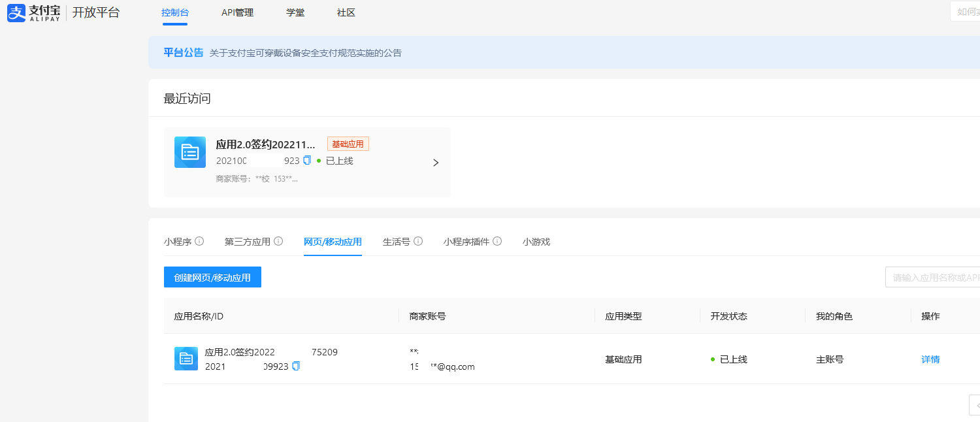The image size is (980, 422).
Task: Click info icon next to 小程序 tab
Action: click(199, 241)
